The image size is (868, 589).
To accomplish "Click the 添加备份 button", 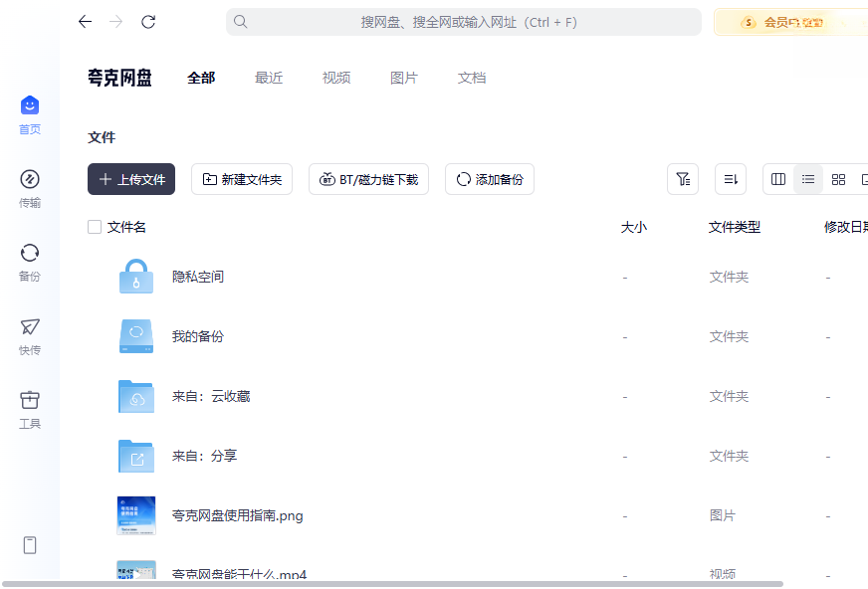I will pyautogui.click(x=490, y=179).
